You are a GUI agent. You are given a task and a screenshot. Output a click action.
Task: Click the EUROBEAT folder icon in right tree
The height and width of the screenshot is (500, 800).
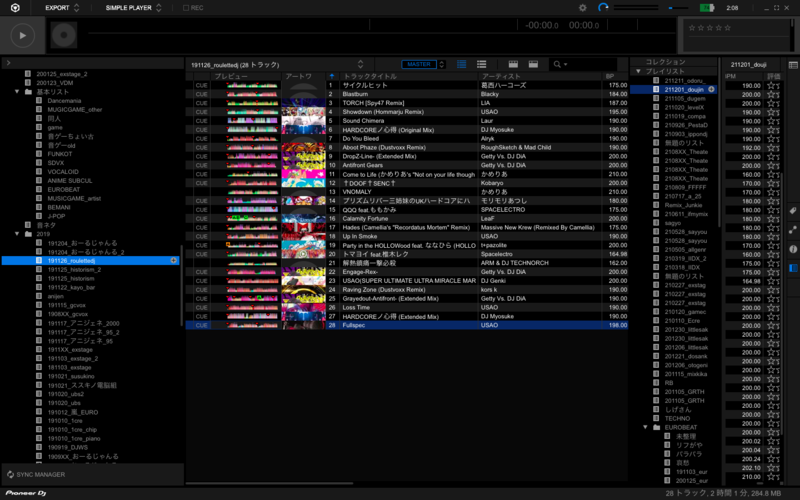coord(657,428)
